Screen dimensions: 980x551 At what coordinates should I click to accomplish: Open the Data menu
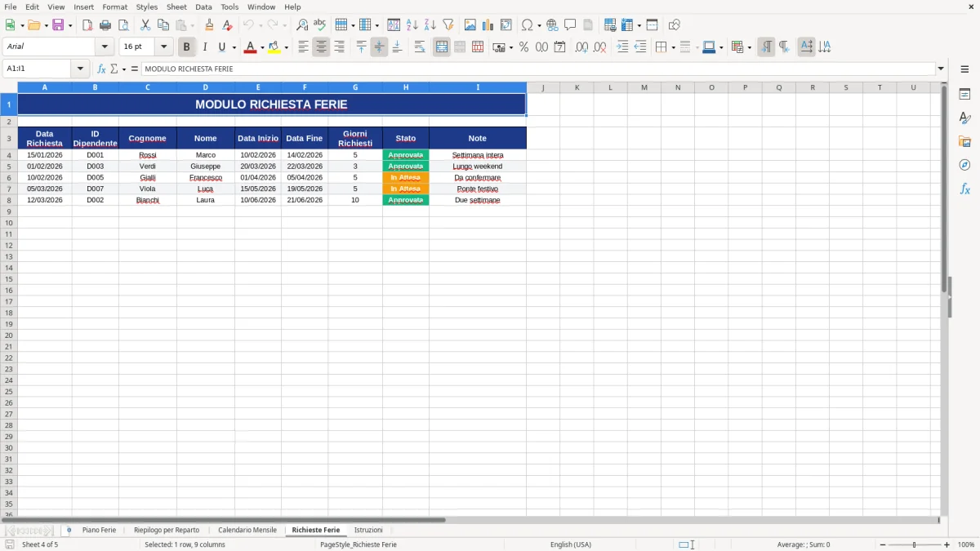(203, 7)
